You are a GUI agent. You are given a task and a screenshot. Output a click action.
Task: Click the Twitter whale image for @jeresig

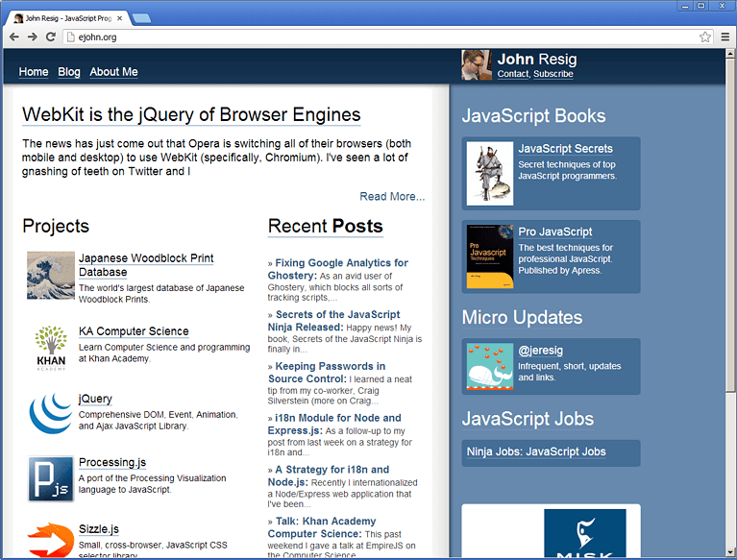click(x=490, y=366)
